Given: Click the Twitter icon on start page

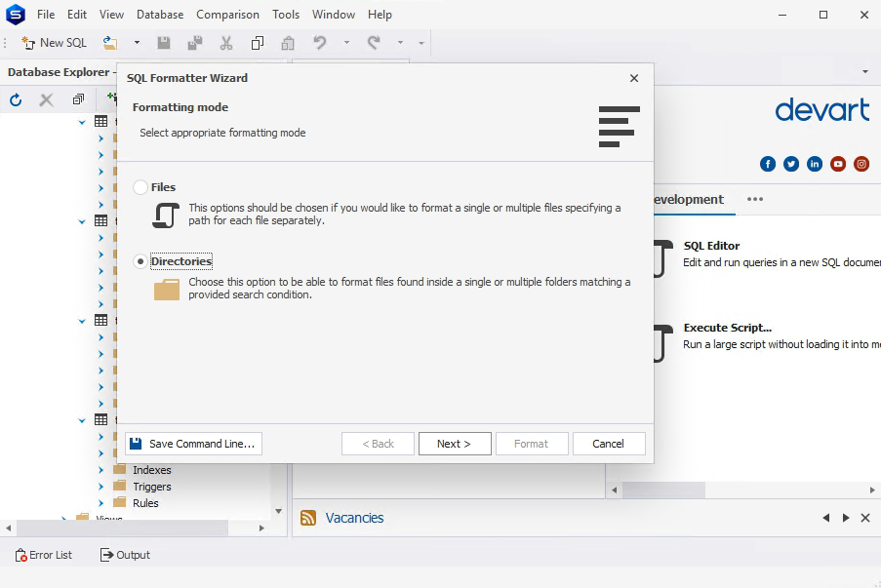Looking at the screenshot, I should click(x=791, y=164).
